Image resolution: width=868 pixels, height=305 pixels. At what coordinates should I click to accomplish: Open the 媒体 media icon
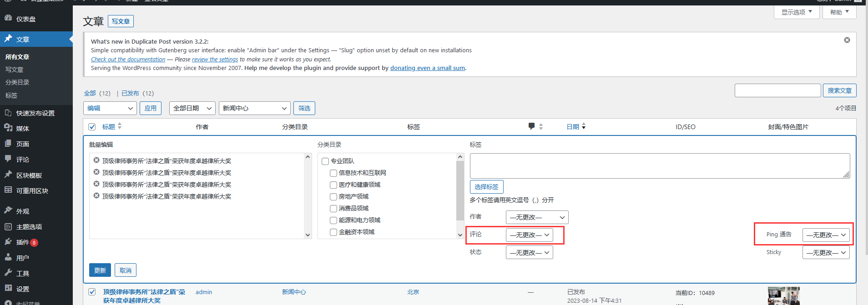(x=8, y=128)
